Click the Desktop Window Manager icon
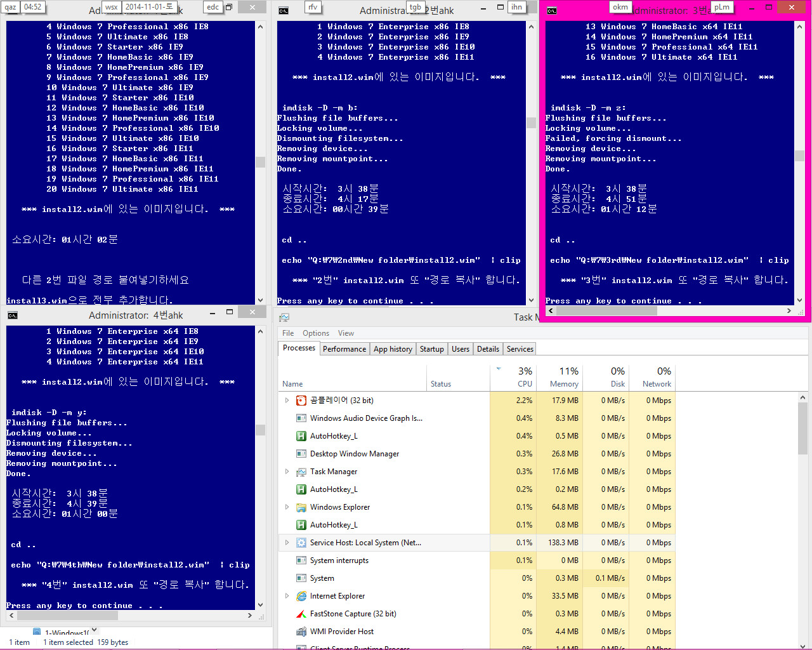812x650 pixels. point(302,454)
